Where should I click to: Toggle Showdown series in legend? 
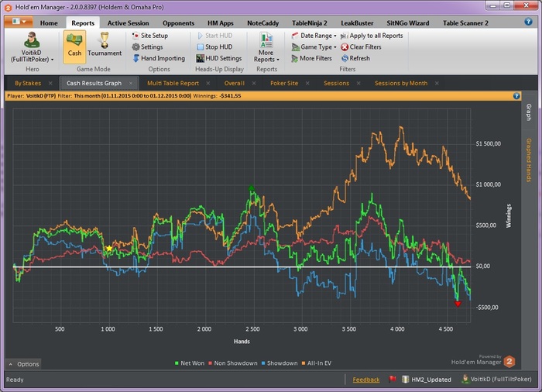click(280, 363)
